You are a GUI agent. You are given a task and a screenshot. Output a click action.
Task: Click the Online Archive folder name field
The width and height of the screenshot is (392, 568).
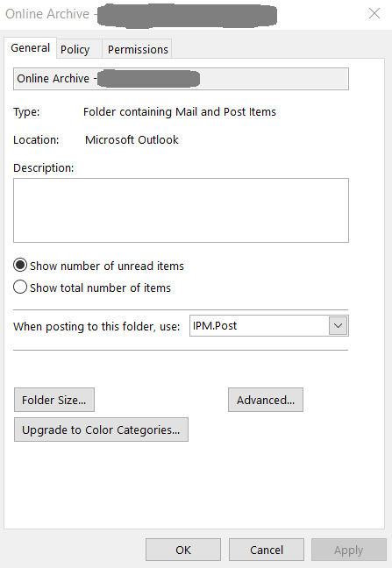click(181, 79)
